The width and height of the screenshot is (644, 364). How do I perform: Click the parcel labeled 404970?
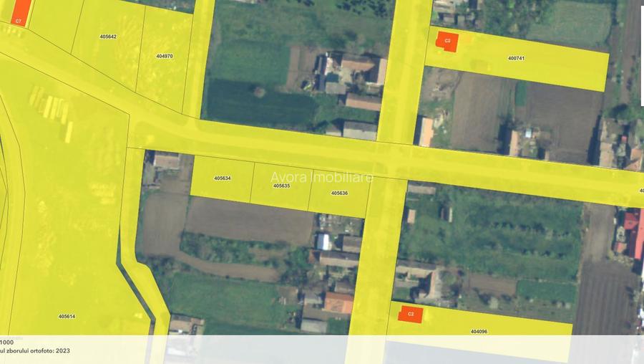point(164,56)
